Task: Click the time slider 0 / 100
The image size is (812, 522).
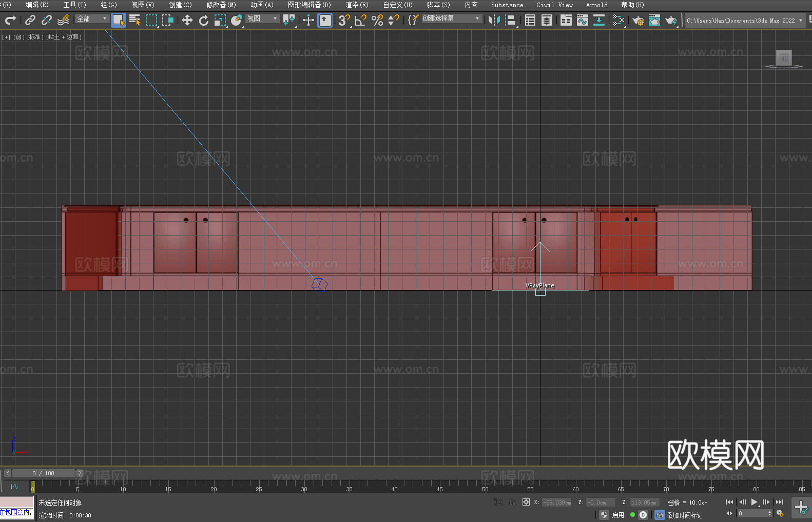Action: click(44, 473)
